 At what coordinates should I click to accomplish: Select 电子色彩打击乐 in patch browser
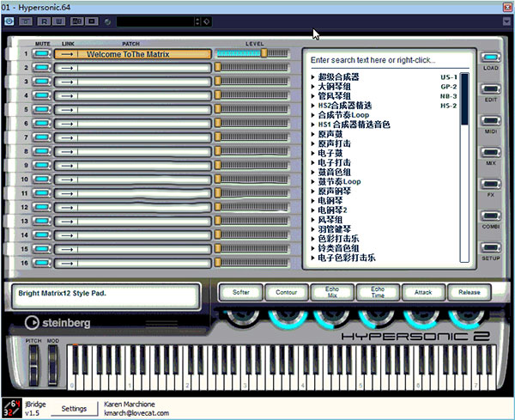tap(347, 258)
